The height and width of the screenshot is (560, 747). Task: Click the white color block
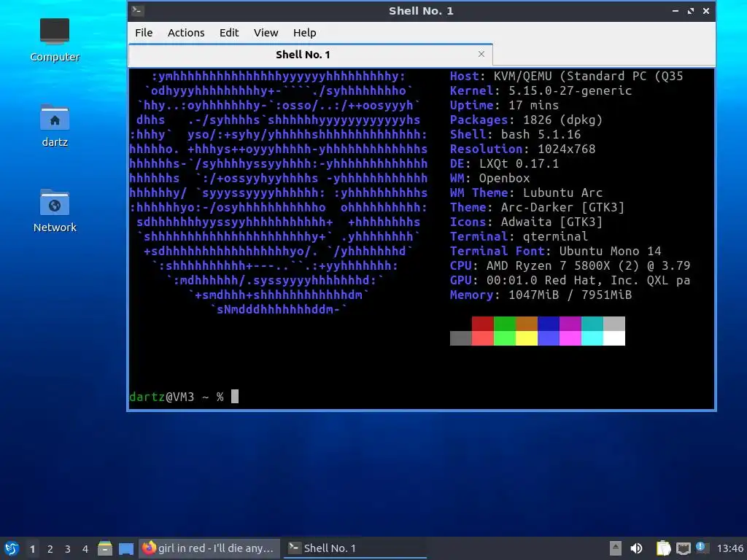click(x=614, y=338)
